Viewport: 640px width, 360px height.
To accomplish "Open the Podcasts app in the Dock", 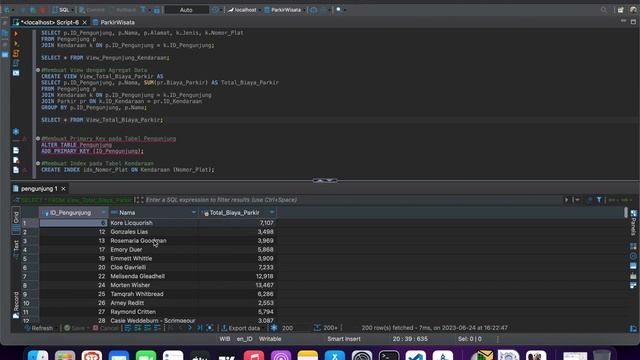I will 281,356.
